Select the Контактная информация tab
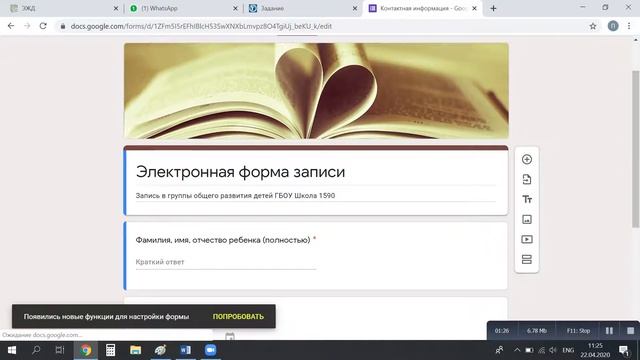This screenshot has height=360, width=640. [x=422, y=8]
